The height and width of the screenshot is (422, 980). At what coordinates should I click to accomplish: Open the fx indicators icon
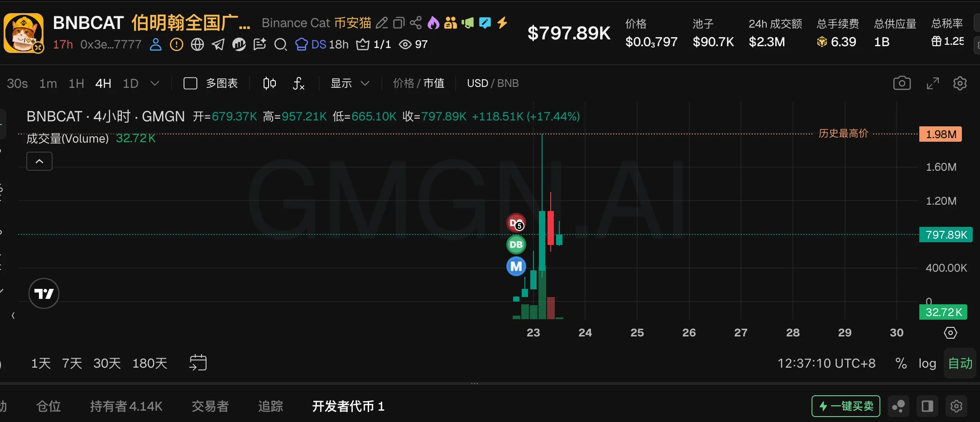(x=298, y=83)
